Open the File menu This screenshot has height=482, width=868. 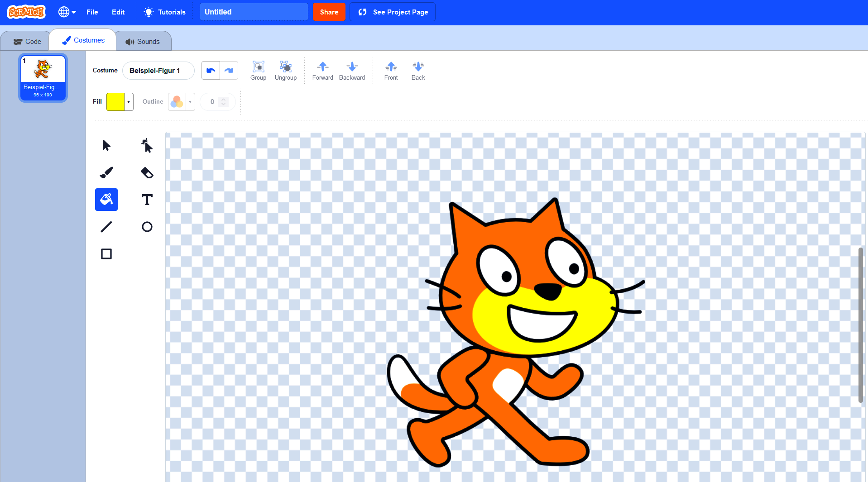[92, 12]
